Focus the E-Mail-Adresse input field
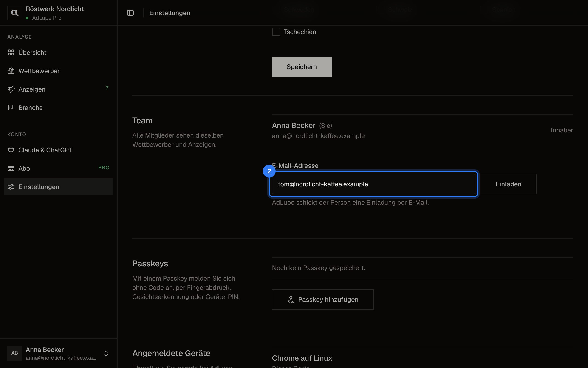Screen dimensions: 588x368 click(x=373, y=184)
